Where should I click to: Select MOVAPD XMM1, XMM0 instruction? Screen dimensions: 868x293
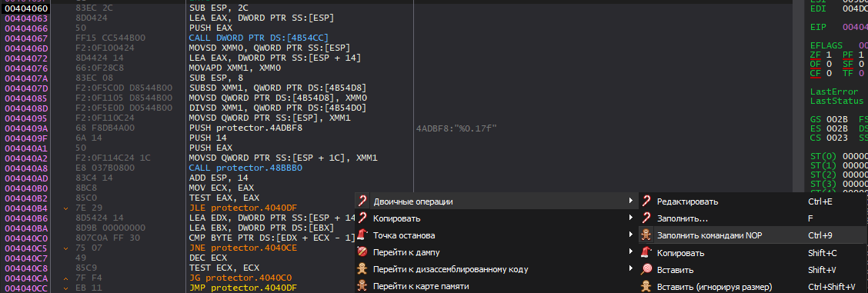coord(235,68)
